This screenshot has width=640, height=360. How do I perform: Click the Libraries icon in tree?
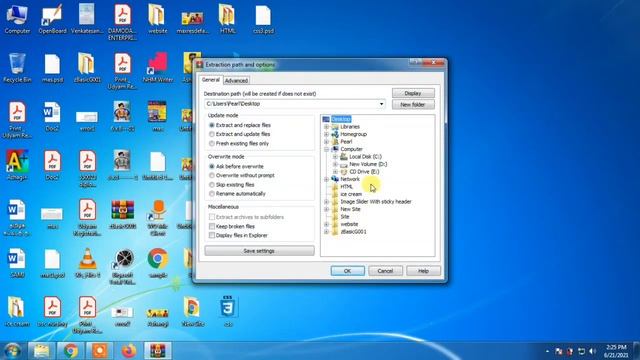tap(335, 127)
